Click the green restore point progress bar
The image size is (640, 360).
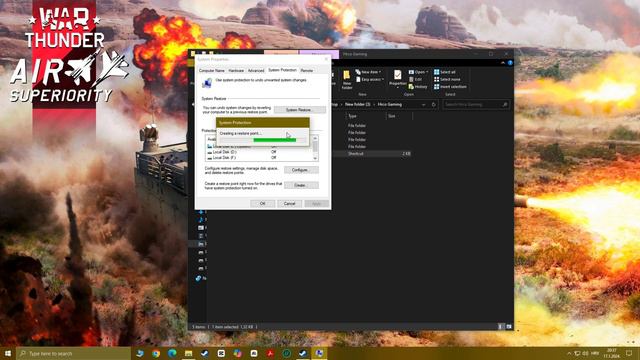pyautogui.click(x=275, y=140)
